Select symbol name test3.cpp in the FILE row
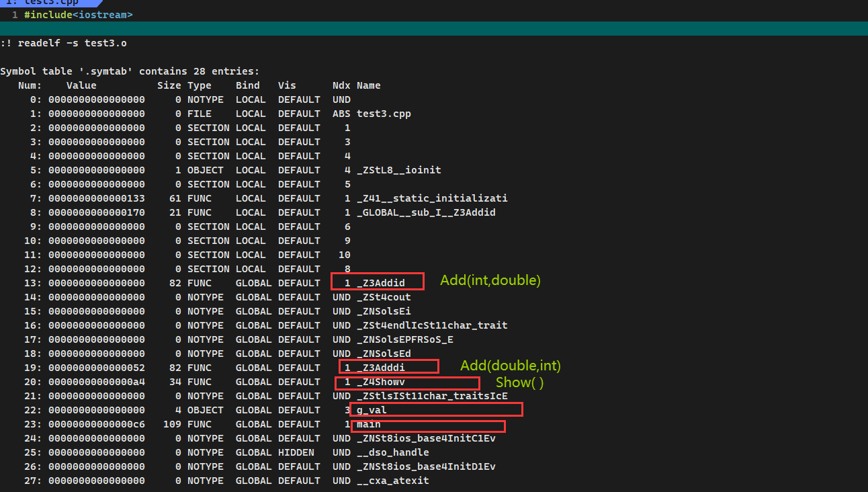Viewport: 868px width, 492px height. [x=384, y=114]
